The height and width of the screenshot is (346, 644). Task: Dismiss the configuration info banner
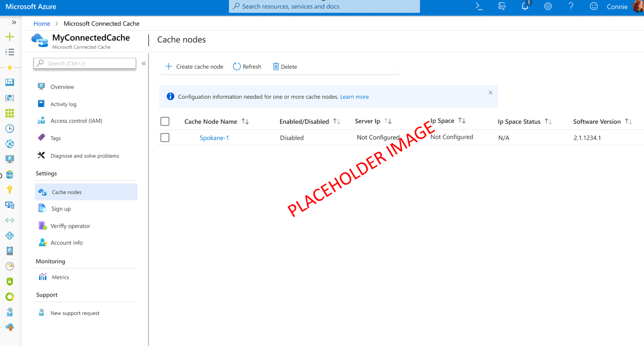(490, 92)
